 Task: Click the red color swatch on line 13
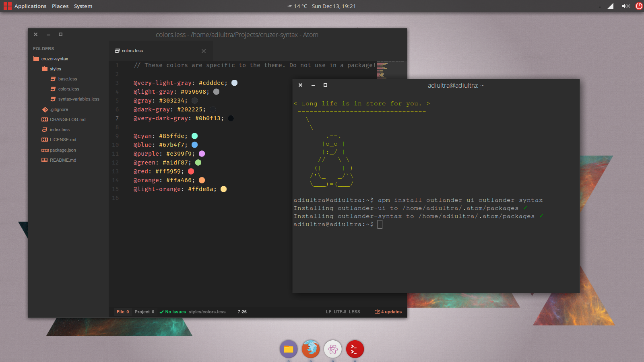click(191, 171)
